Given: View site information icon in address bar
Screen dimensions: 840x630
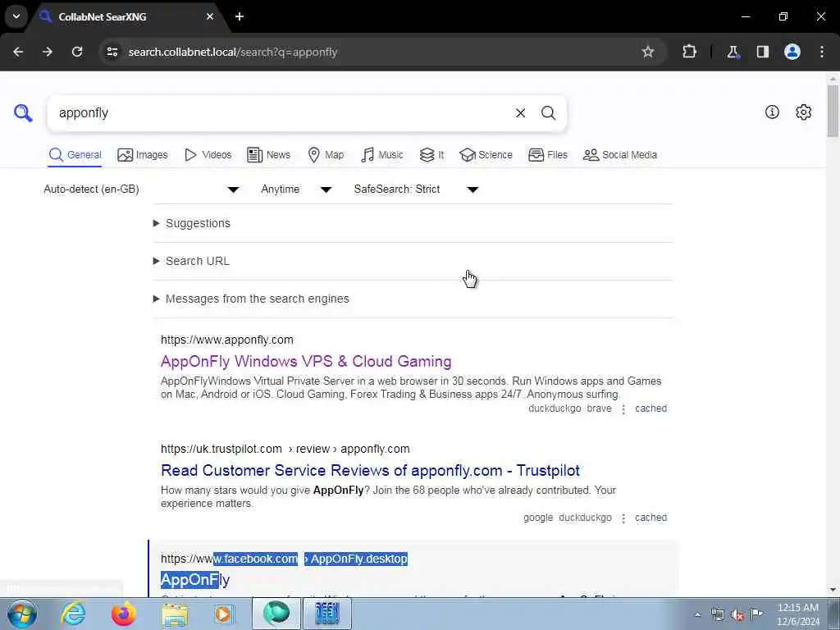Looking at the screenshot, I should 112,52.
